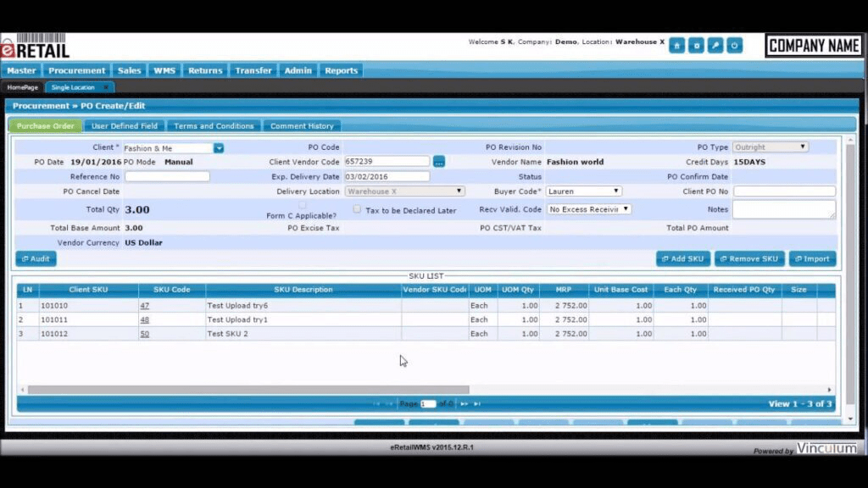This screenshot has height=488, width=868.
Task: Click the Vendor Name Fashion world text
Action: point(576,162)
